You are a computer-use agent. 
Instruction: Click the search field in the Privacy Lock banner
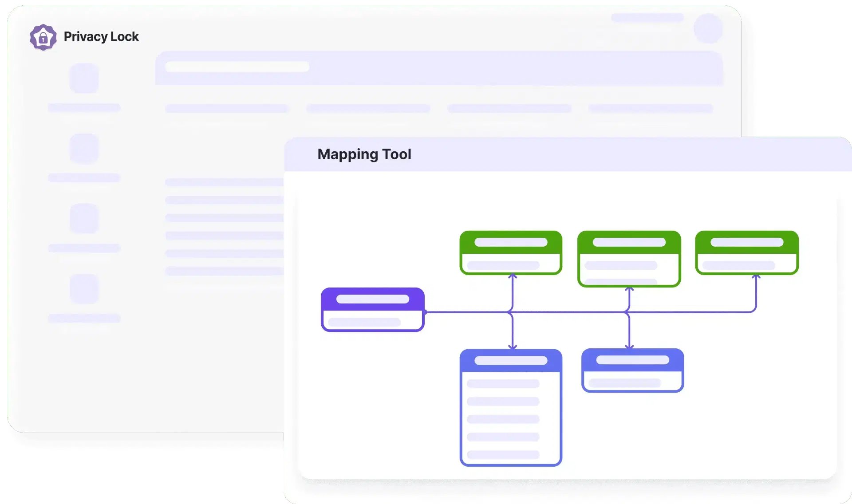[237, 67]
